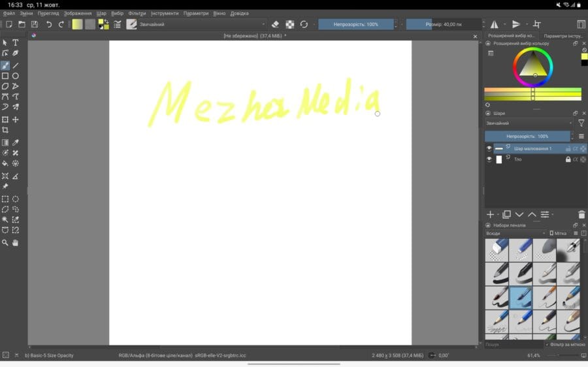Select the Color Sampler eyedropper tool

pos(16,143)
